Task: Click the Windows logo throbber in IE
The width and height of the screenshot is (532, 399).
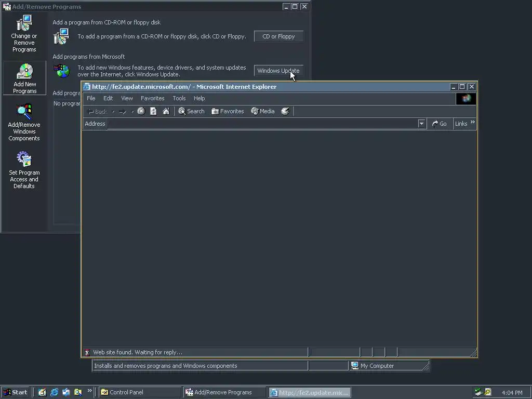Action: coord(466,98)
